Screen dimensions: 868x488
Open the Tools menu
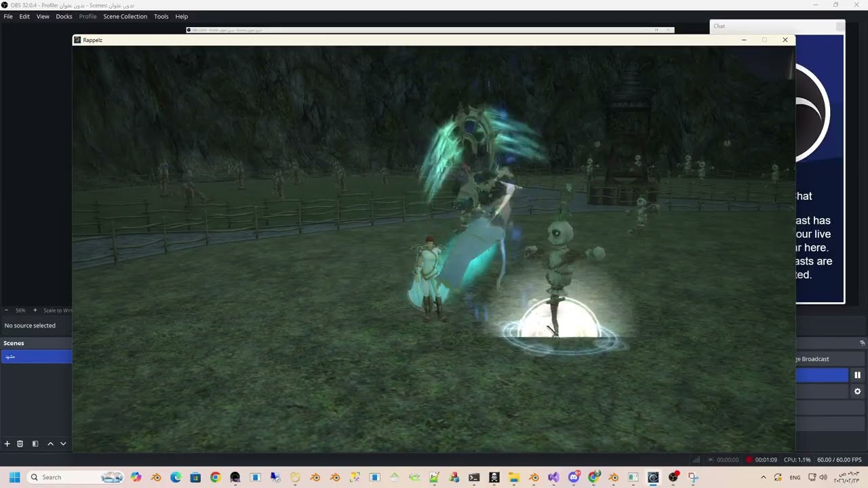point(161,16)
